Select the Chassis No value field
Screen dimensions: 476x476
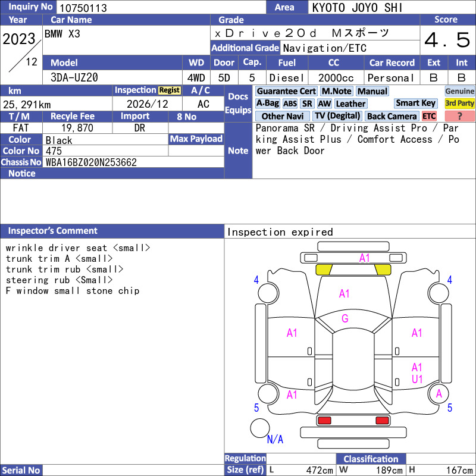pyautogui.click(x=133, y=162)
